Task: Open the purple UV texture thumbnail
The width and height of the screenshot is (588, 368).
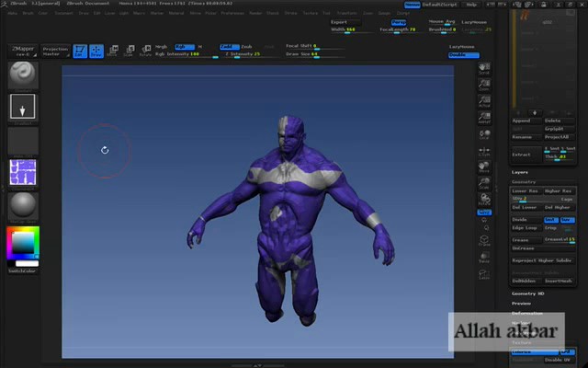Action: [x=23, y=173]
